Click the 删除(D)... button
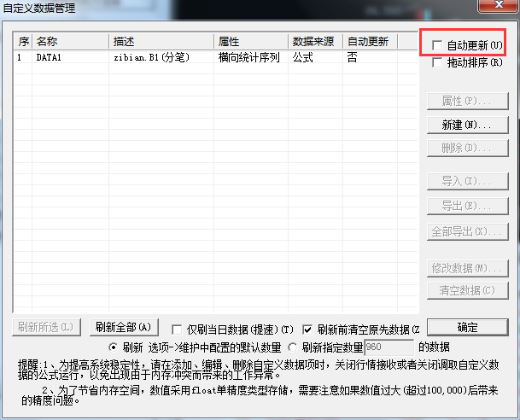Image resolution: width=520 pixels, height=420 pixels. coord(468,149)
